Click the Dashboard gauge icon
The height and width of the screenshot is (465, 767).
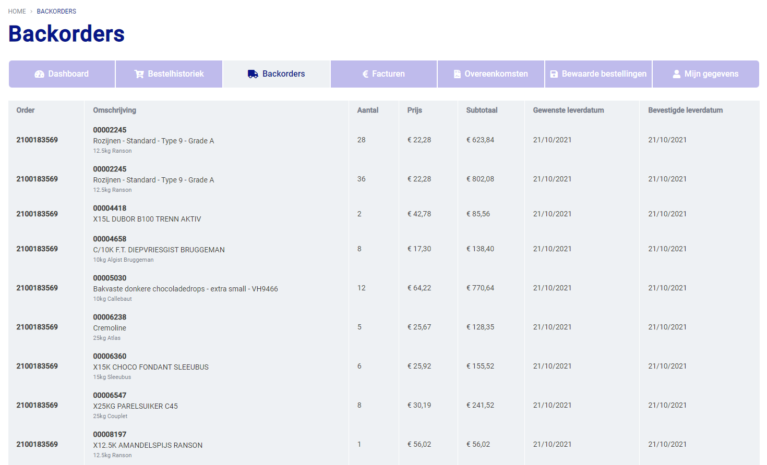coord(39,74)
